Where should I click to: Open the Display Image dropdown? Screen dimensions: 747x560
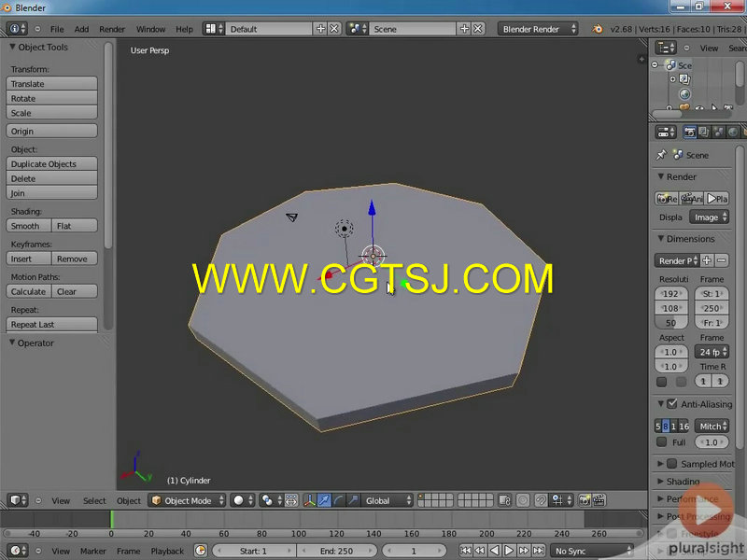[x=710, y=217]
